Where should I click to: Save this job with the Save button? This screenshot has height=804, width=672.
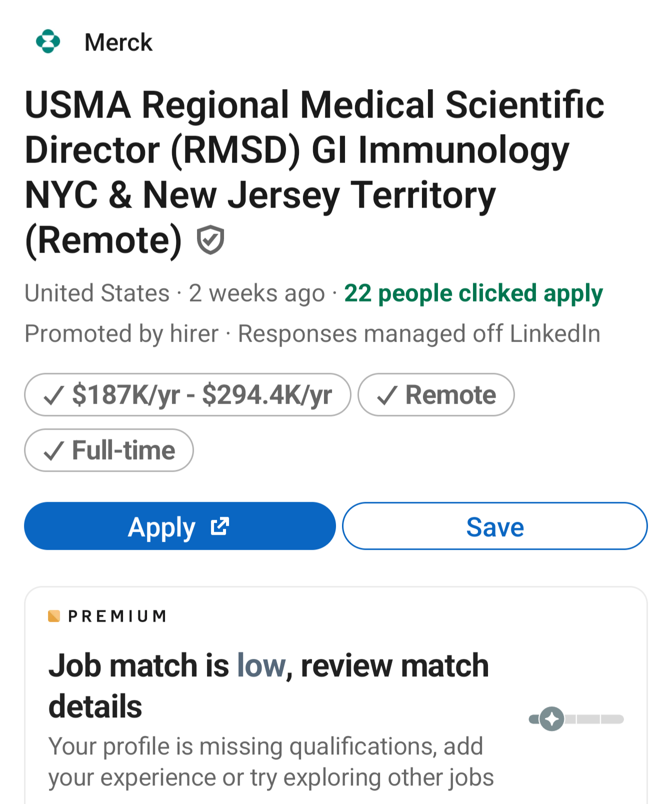[x=494, y=526]
